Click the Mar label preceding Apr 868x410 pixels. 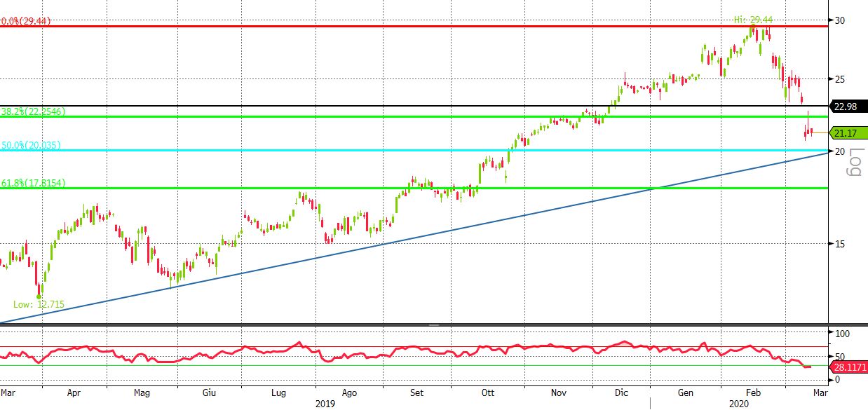pos(8,393)
